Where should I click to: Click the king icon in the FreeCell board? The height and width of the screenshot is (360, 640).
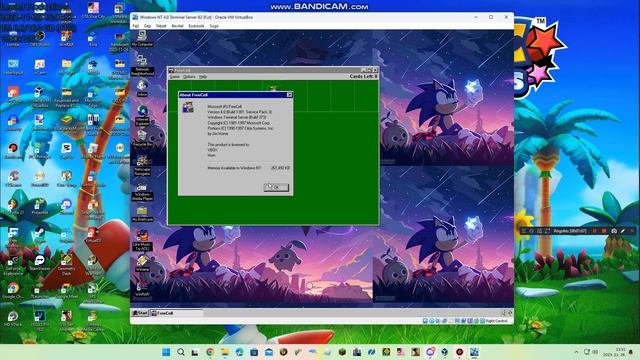273,88
